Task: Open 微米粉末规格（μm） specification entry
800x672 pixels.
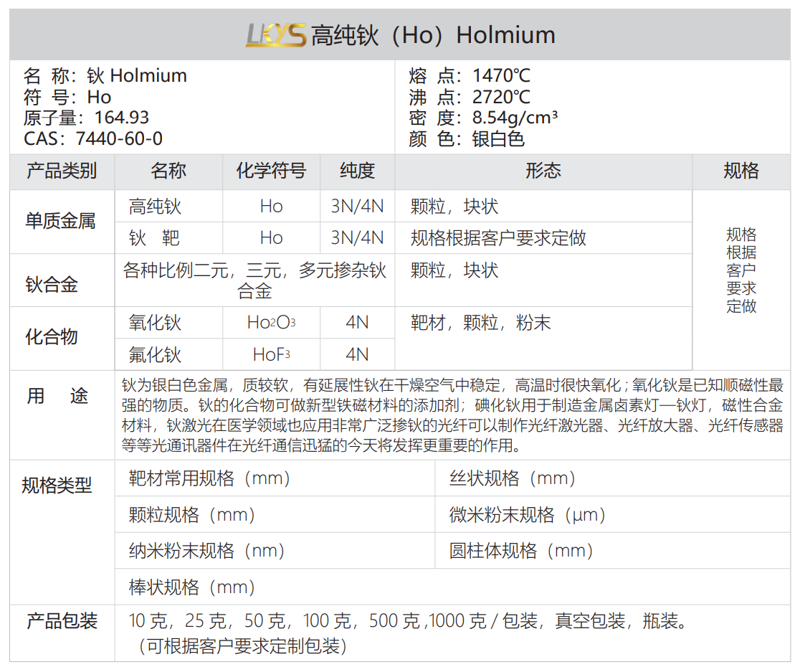Action: [x=528, y=514]
